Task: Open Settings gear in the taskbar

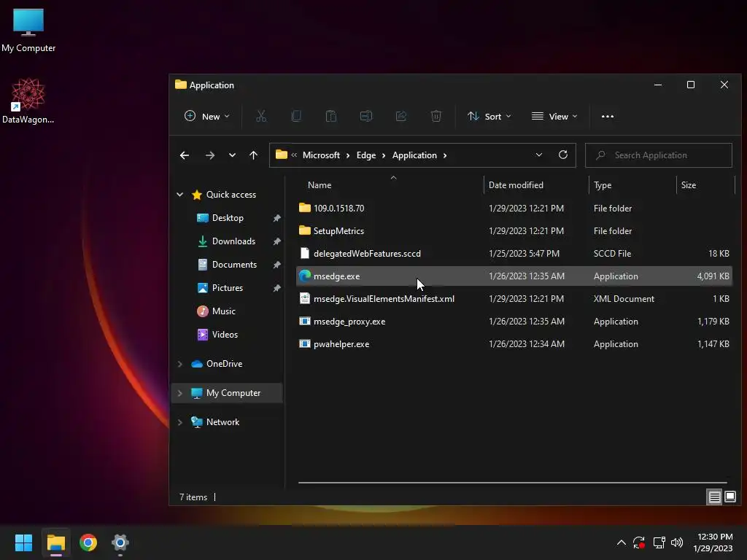Action: click(x=120, y=542)
